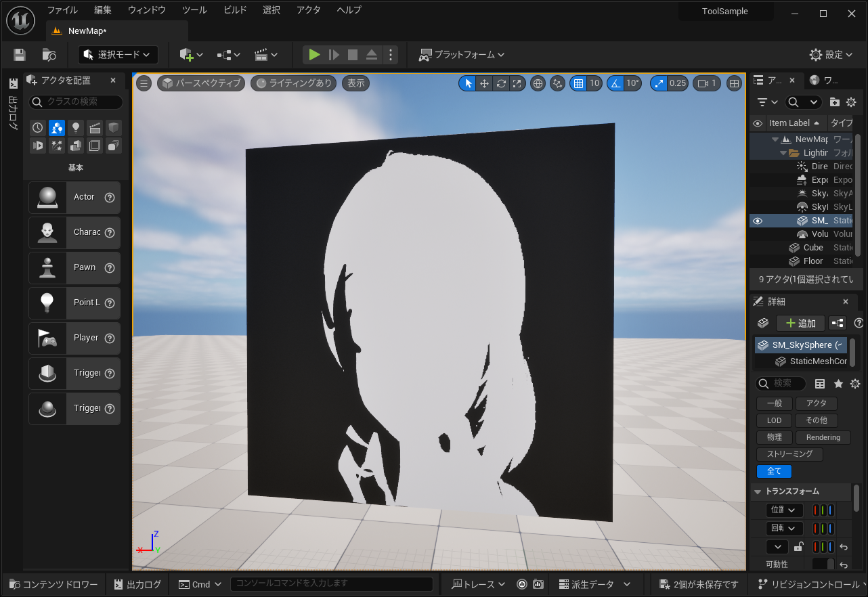Open the リビジョンコントロール menu

pos(810,584)
